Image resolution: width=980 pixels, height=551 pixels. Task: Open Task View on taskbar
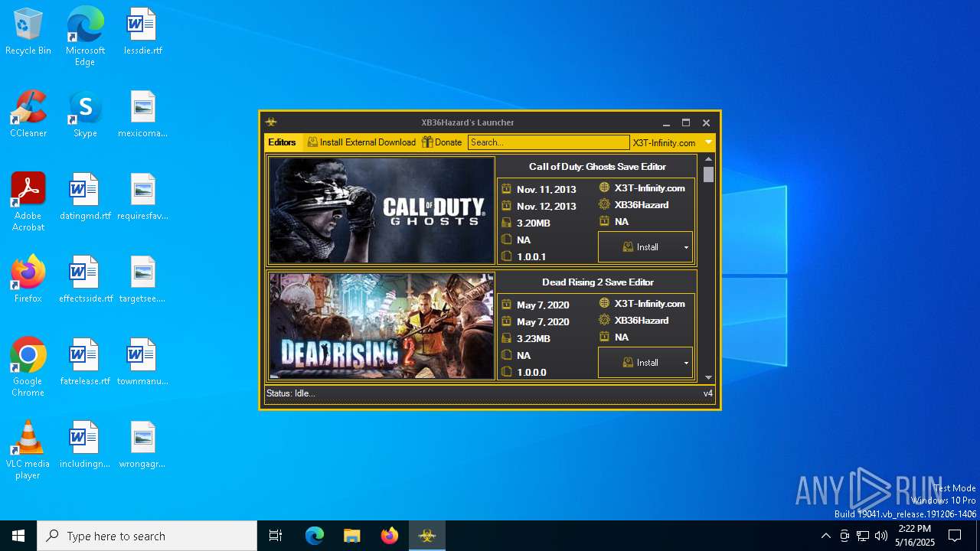[x=276, y=536]
